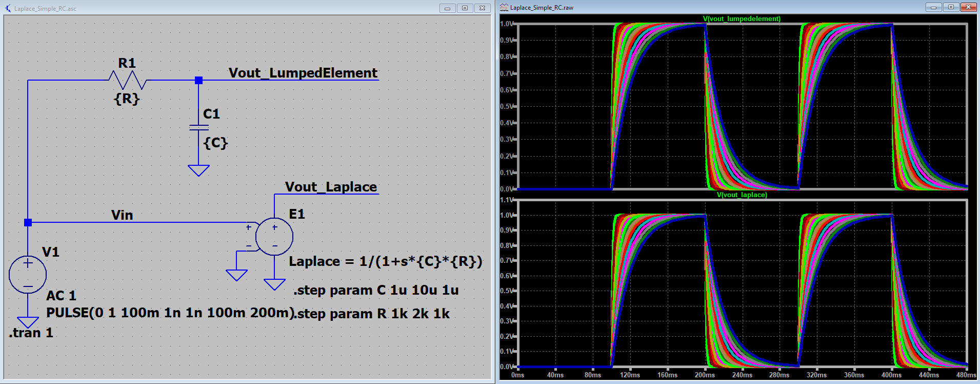Screen dimensions: 980x384
Task: Select the Vout_LumpedElement net label
Action: click(x=303, y=73)
